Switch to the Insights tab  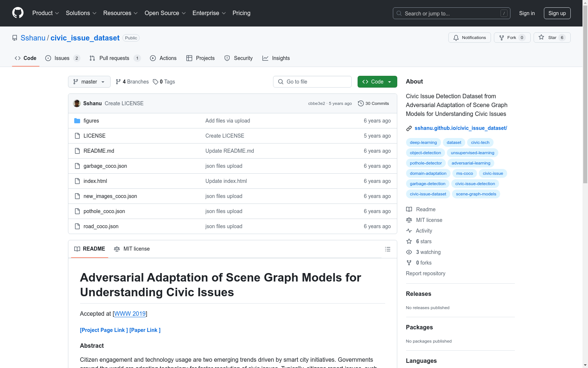tap(276, 58)
